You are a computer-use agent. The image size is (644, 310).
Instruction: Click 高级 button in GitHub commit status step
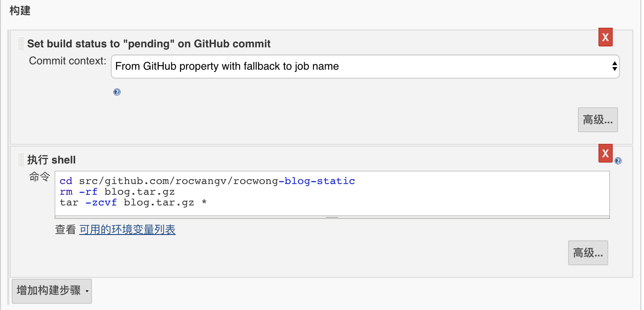click(598, 120)
